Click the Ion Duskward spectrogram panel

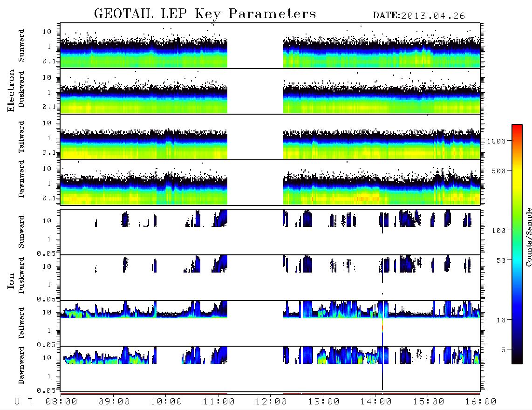click(x=270, y=278)
